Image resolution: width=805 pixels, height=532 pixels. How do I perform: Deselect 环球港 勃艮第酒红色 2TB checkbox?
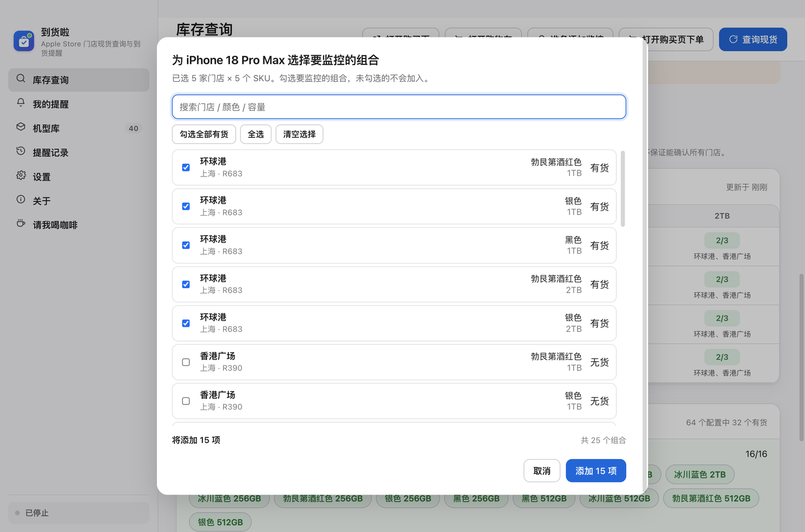186,285
